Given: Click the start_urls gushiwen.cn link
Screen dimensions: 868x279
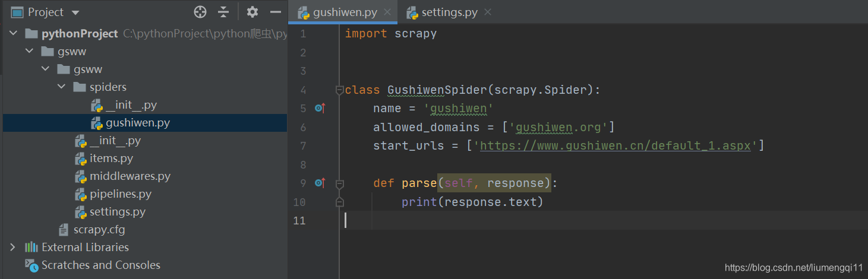Looking at the screenshot, I should click(615, 146).
